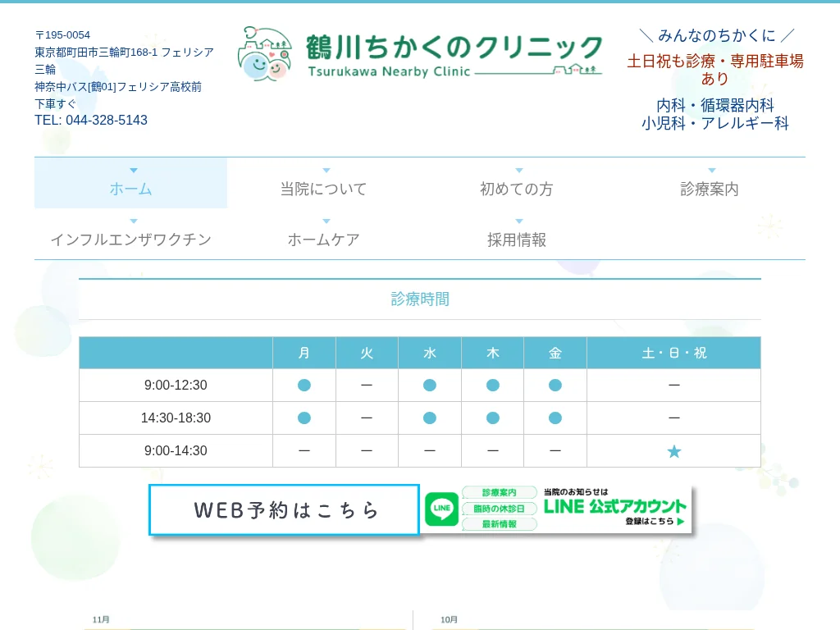
Task: Click the green arrow beside 登録はこちら
Action: pyautogui.click(x=681, y=521)
